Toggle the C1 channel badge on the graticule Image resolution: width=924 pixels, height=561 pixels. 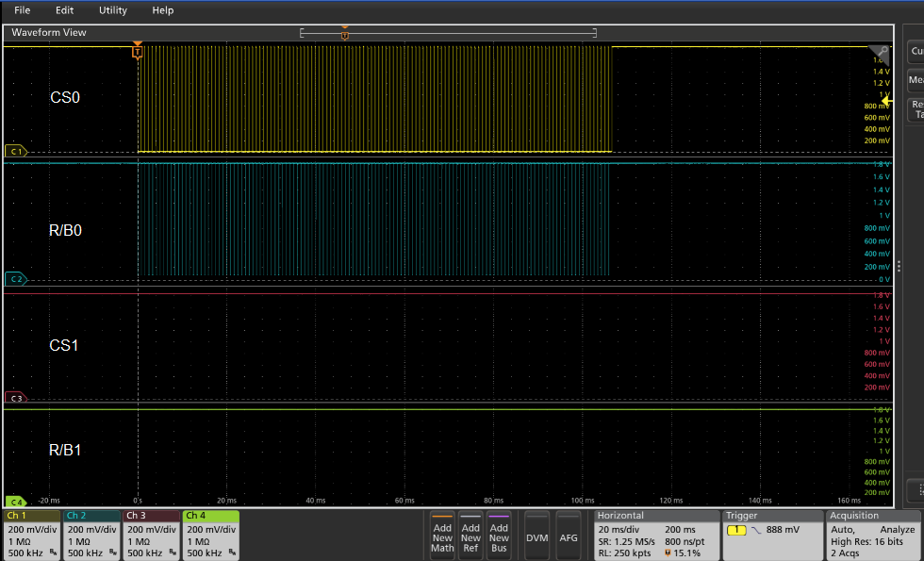pyautogui.click(x=15, y=151)
